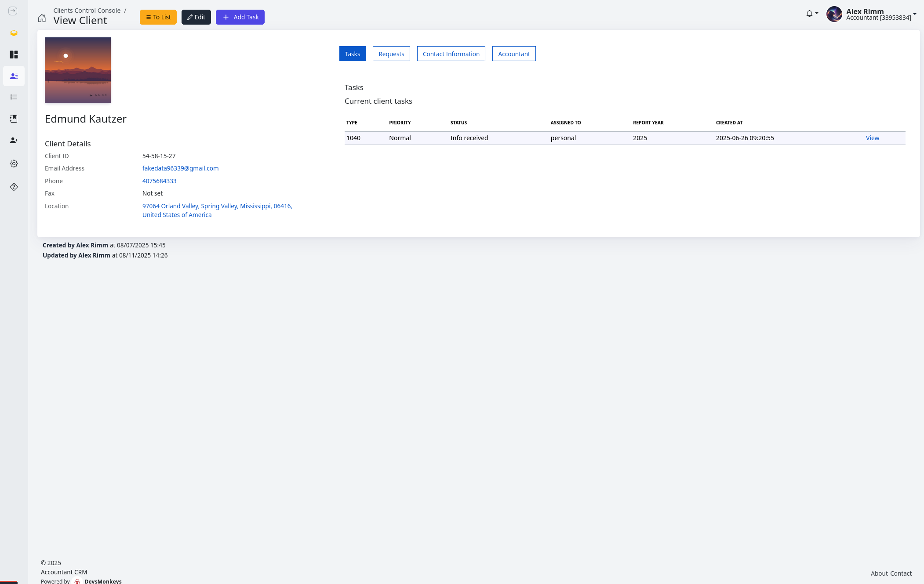Click Edmund Kautzer's profile photo
Viewport: 924px width, 584px height.
coord(77,70)
